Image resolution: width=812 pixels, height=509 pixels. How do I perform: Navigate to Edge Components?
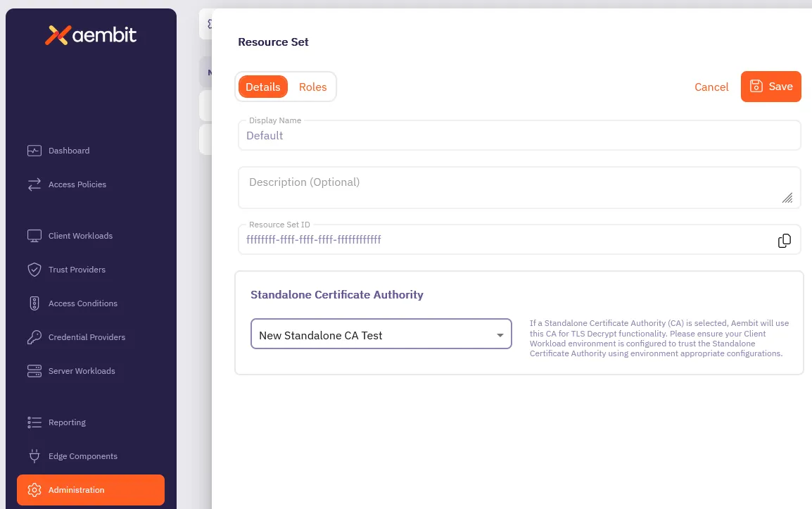pos(82,456)
